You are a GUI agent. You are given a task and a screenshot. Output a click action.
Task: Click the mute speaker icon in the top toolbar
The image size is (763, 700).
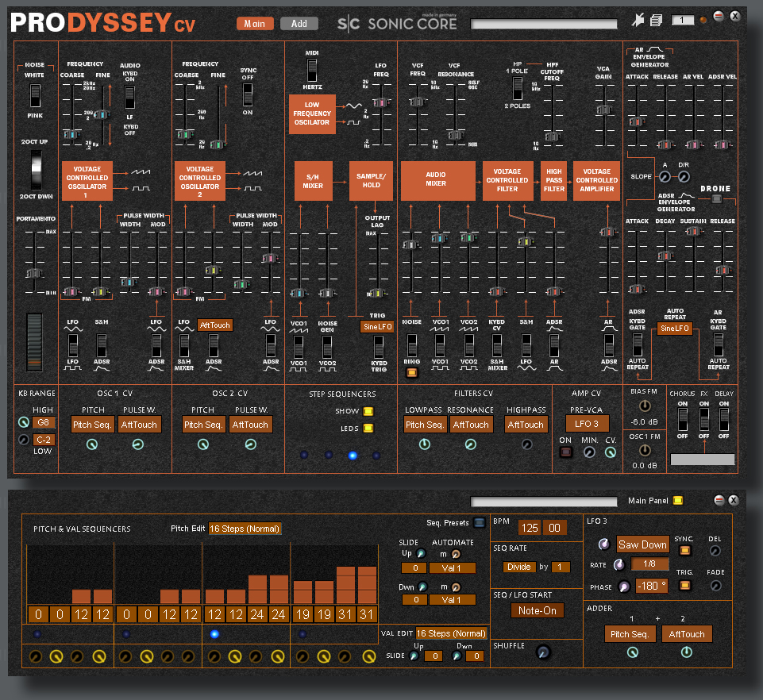(638, 19)
